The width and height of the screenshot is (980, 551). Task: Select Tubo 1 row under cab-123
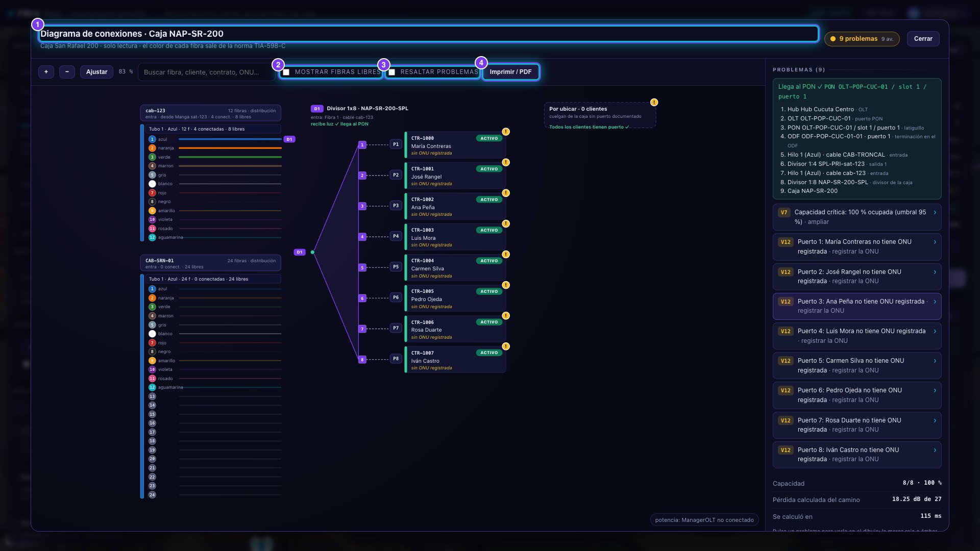point(213,129)
